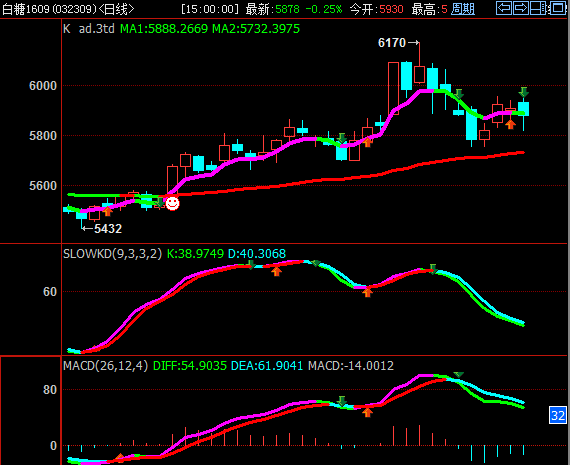Click the contract title 白糖1609 (032309)

(50, 9)
